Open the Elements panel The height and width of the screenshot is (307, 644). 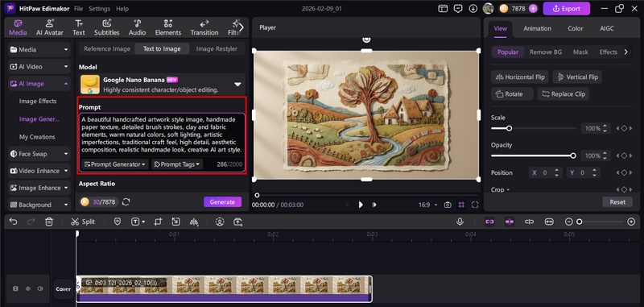tap(168, 27)
